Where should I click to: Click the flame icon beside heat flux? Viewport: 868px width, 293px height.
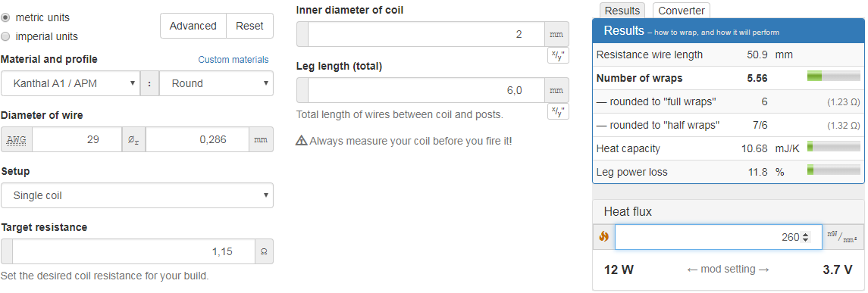(603, 237)
